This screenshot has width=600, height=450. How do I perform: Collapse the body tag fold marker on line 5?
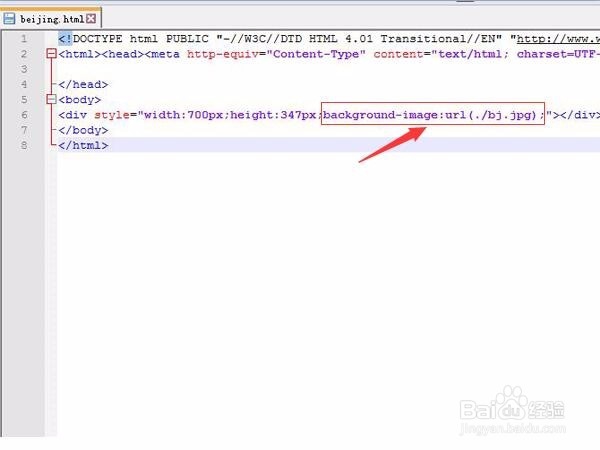[51, 99]
